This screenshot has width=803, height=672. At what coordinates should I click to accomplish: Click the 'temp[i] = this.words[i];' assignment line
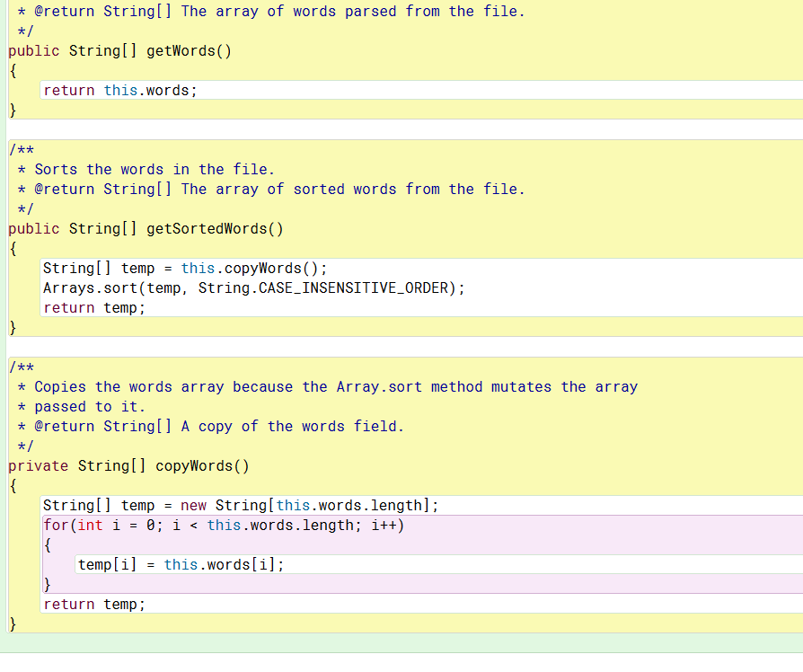(181, 564)
